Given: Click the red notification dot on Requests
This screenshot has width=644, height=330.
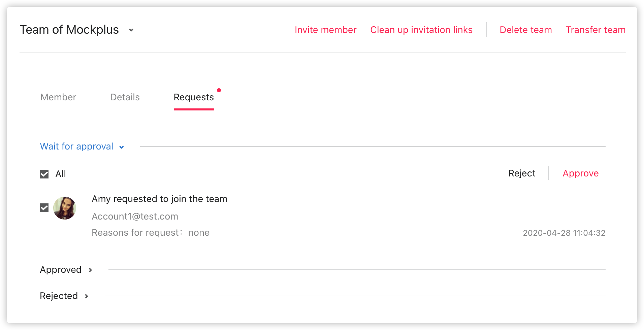Looking at the screenshot, I should click(219, 90).
